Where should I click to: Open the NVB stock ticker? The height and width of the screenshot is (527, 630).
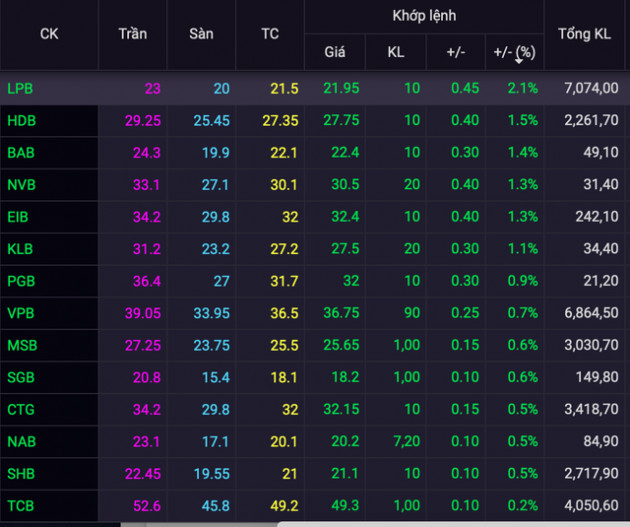click(x=22, y=185)
